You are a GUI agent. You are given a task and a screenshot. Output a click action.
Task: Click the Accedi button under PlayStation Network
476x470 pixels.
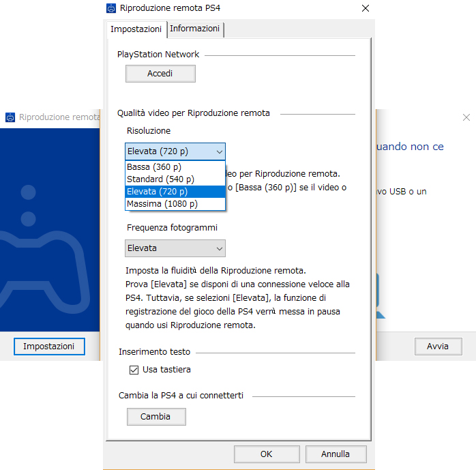coord(160,74)
